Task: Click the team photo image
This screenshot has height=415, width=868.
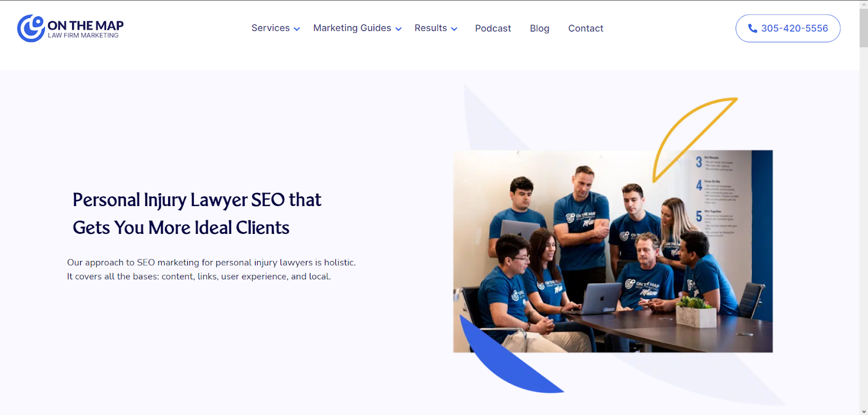Action: pos(612,252)
